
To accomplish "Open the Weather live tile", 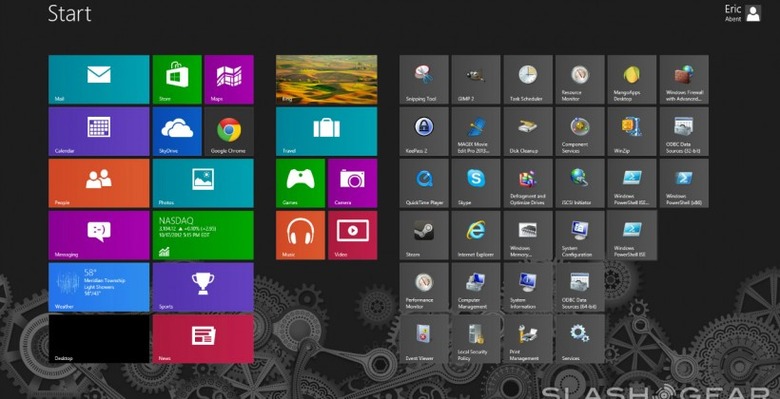I will [x=98, y=287].
